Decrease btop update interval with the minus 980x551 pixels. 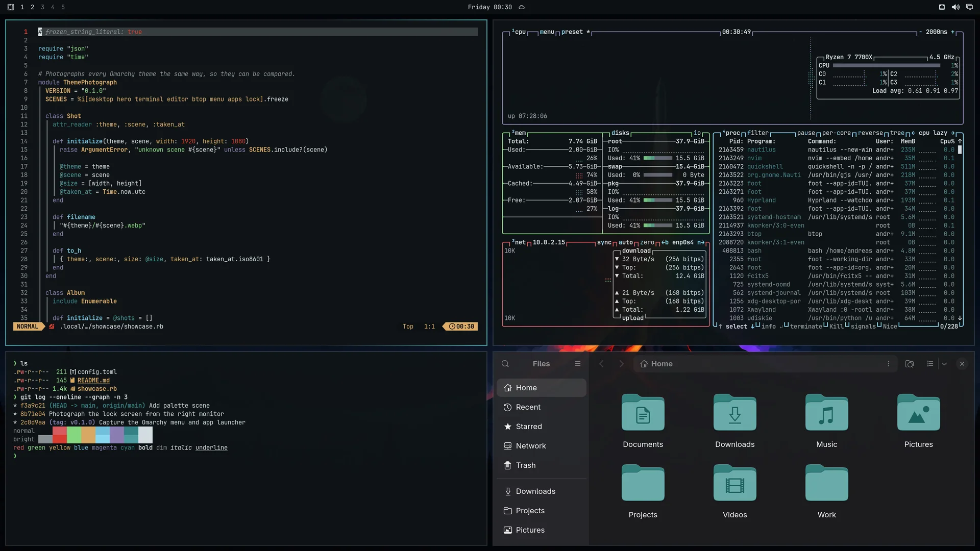click(x=920, y=32)
